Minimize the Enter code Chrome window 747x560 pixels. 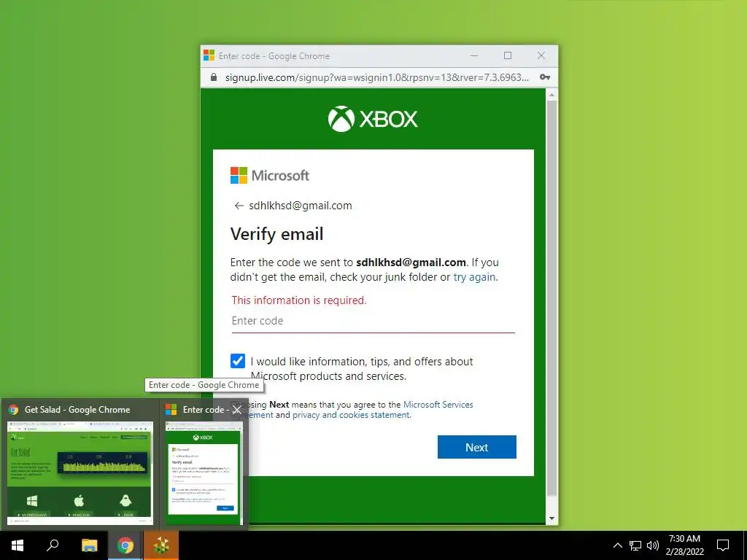pos(474,55)
